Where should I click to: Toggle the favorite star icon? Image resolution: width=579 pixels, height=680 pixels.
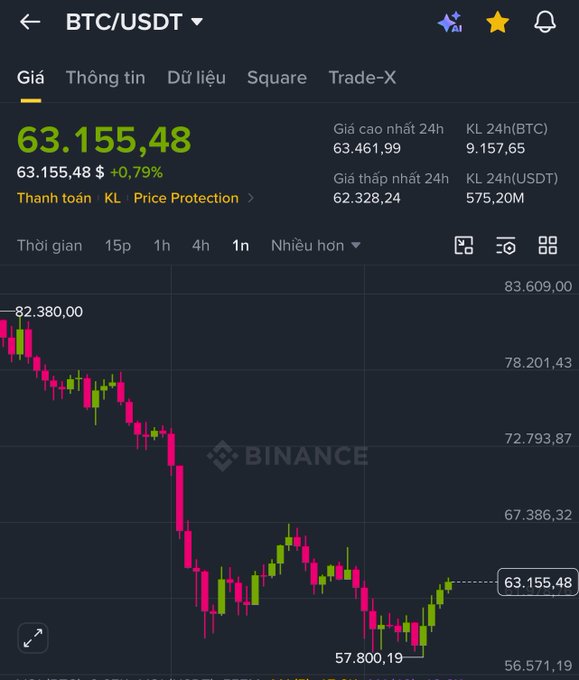pos(497,22)
